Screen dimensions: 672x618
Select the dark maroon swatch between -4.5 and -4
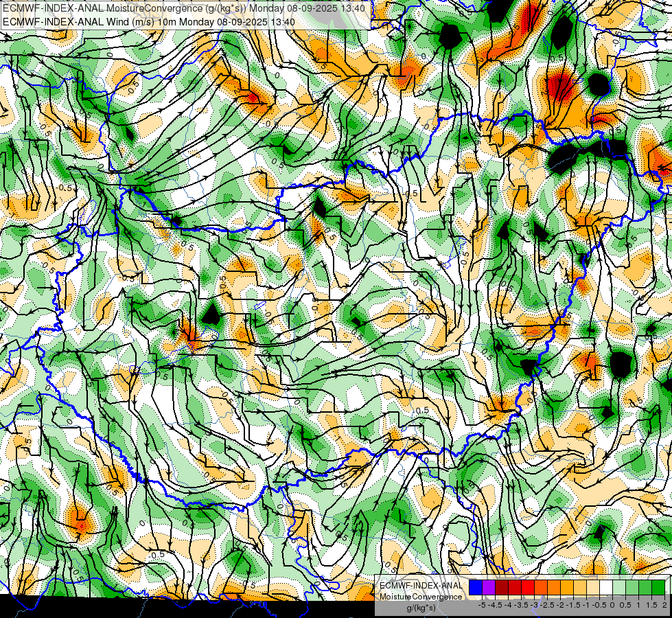(502, 588)
